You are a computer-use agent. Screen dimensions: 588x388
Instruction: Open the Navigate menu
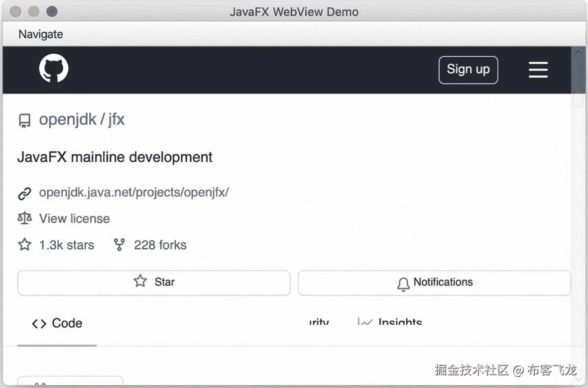pyautogui.click(x=40, y=34)
